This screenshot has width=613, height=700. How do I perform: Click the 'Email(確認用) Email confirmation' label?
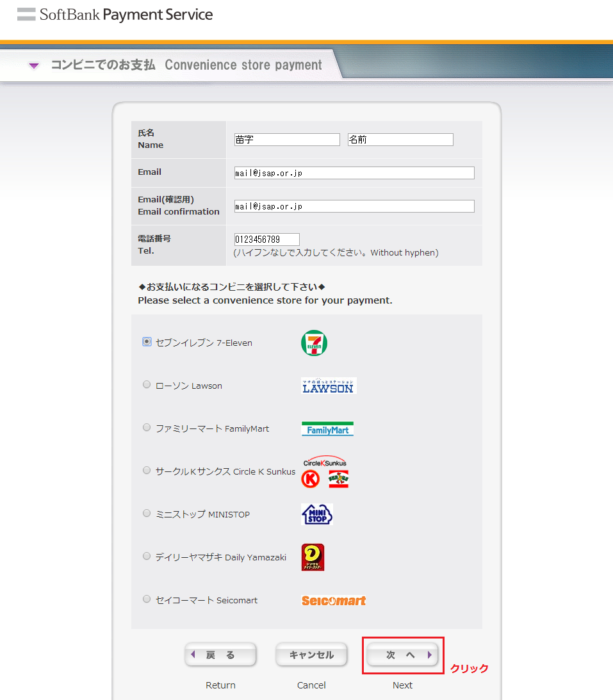coord(179,206)
